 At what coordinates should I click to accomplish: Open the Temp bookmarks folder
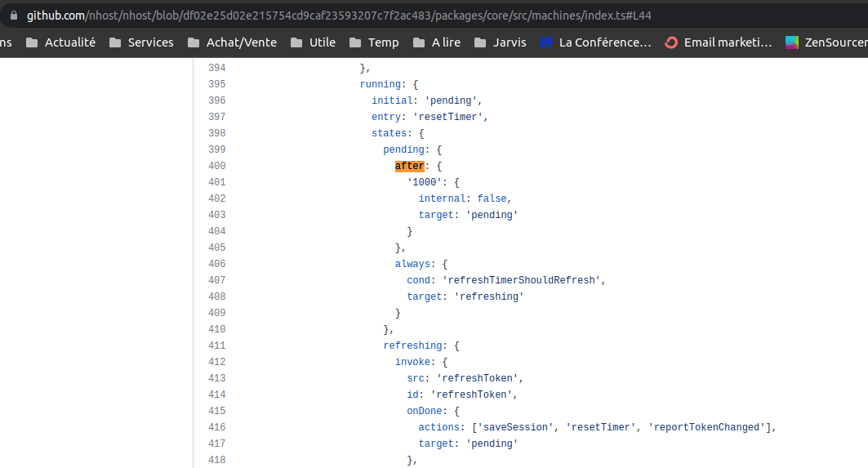coord(374,42)
